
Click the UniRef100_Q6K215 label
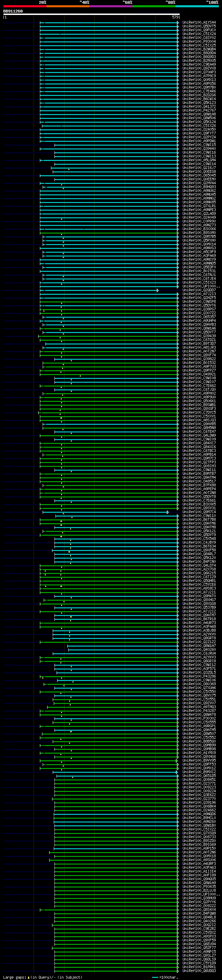[199, 573]
